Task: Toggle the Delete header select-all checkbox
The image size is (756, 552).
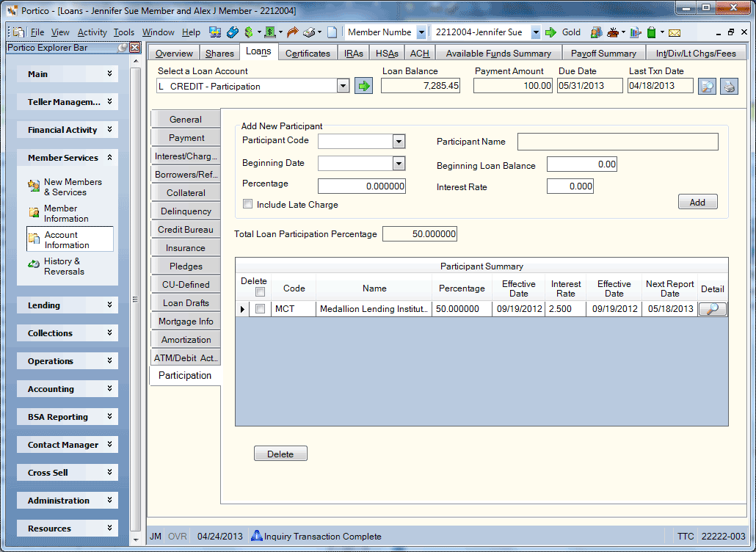Action: (x=261, y=291)
